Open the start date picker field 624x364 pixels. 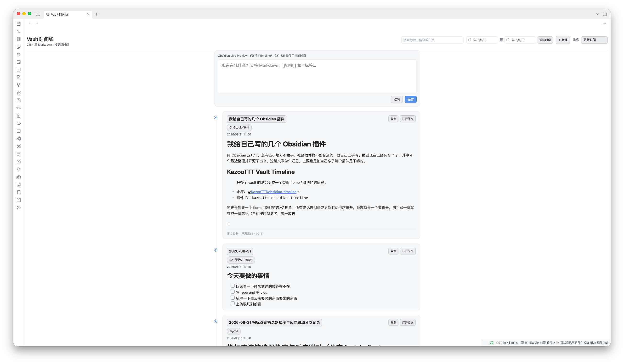click(482, 40)
